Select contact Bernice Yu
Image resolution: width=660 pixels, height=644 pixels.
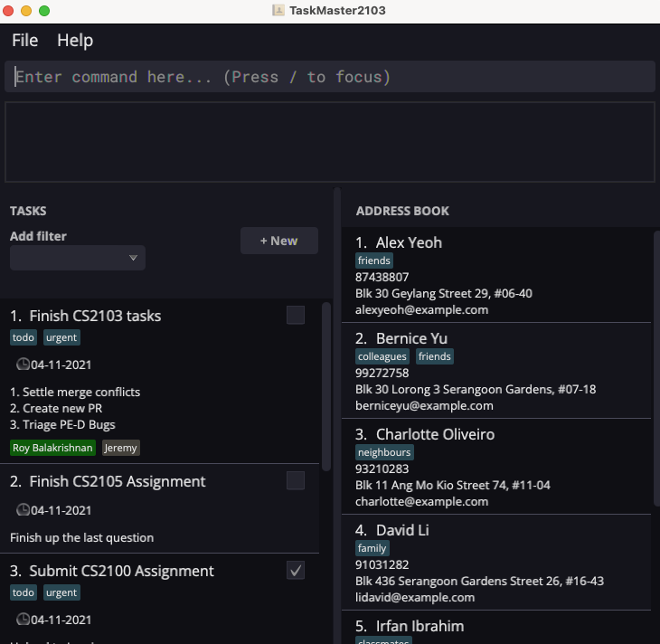pyautogui.click(x=411, y=338)
